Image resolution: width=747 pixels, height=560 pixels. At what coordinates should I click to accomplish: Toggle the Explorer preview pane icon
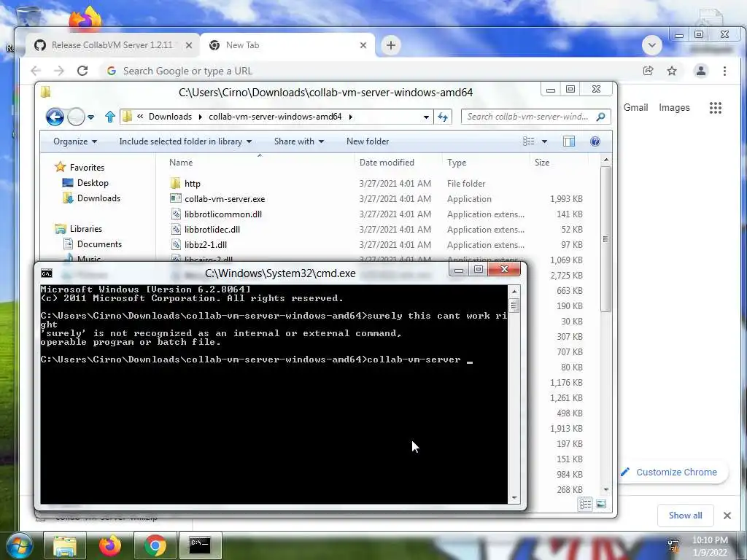[x=569, y=141]
